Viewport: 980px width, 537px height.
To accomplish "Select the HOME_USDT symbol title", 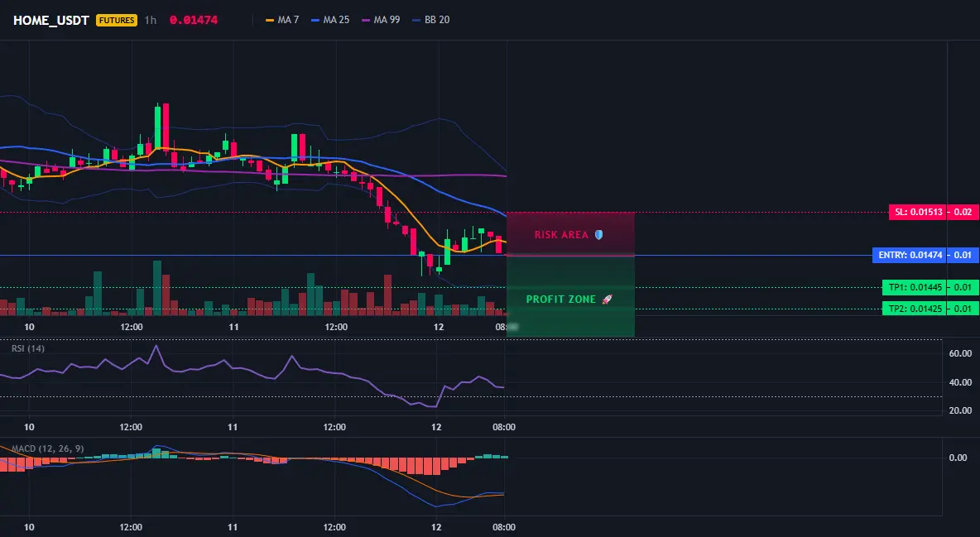I will 51,20.
